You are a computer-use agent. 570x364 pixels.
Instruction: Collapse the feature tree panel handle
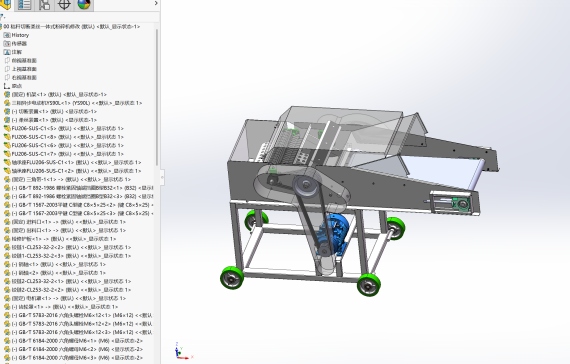(x=162, y=177)
